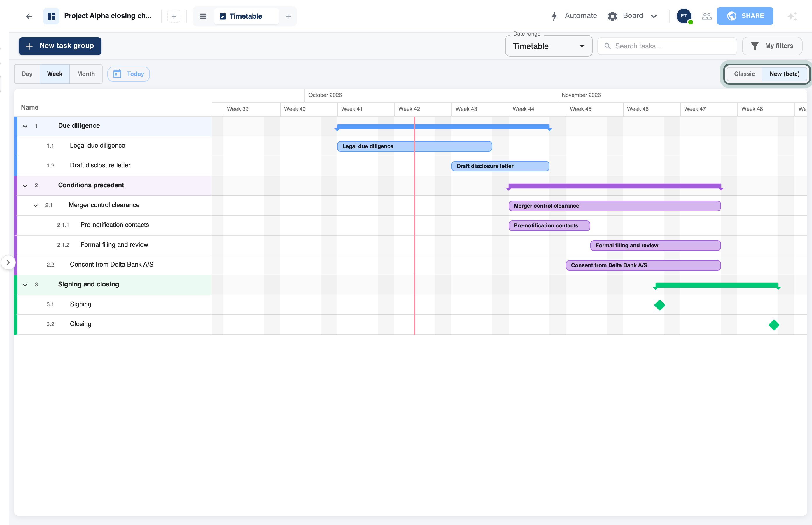Open the collaborators people icon
This screenshot has height=525, width=812.
707,16
